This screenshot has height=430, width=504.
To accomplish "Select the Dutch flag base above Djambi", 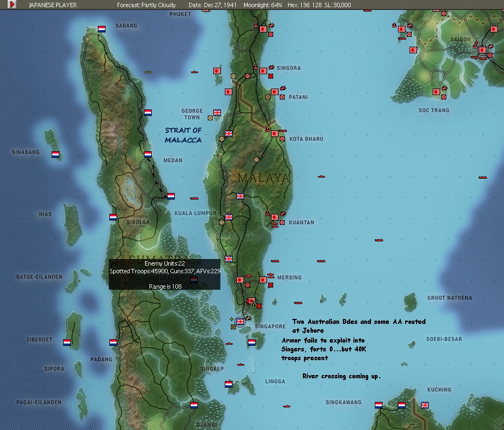I will pos(194,405).
